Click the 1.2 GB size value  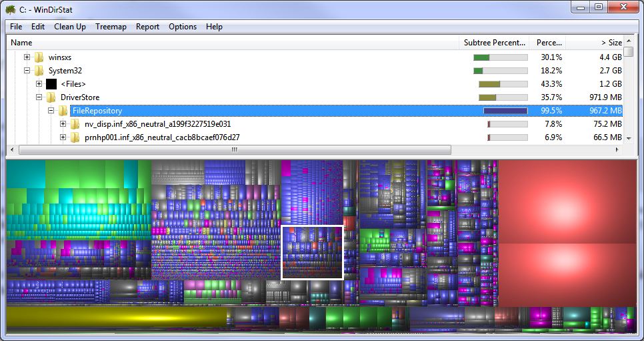(x=611, y=84)
